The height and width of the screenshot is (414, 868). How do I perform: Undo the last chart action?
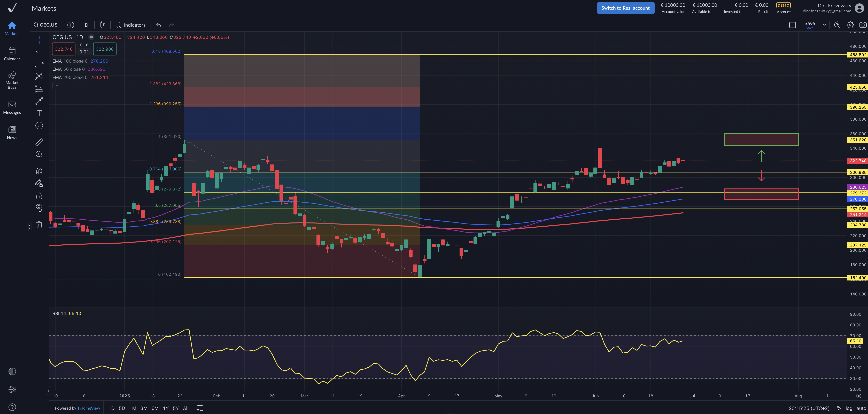pos(158,25)
